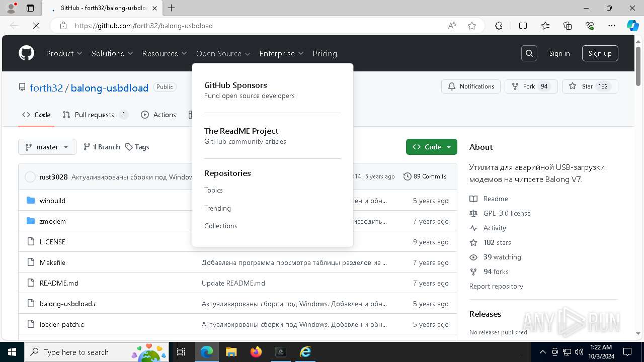
Task: Click the browser address bar URL
Action: [144, 26]
